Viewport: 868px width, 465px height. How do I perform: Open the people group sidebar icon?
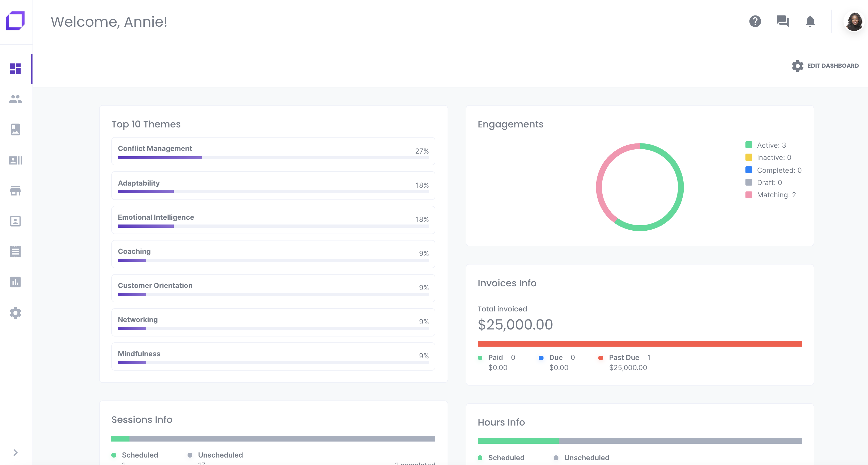(15, 99)
